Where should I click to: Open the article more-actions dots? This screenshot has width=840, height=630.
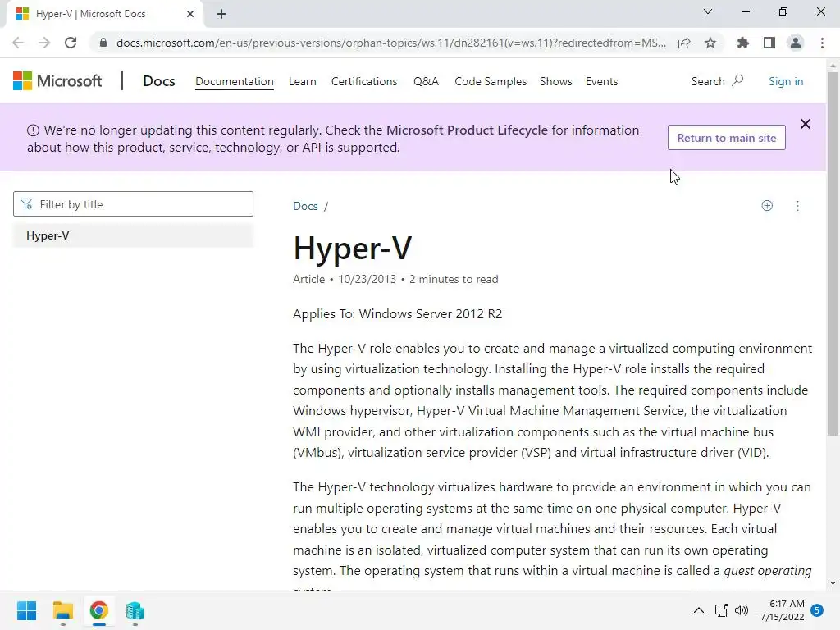[x=797, y=206]
